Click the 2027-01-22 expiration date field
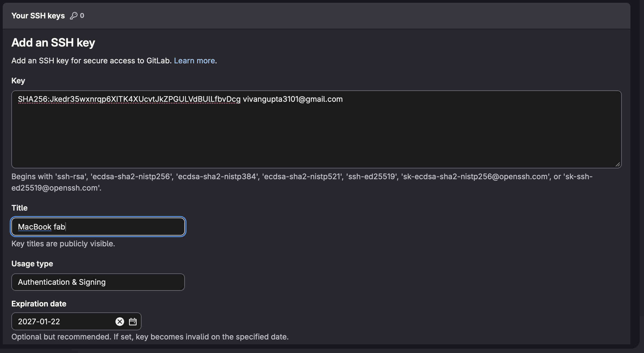This screenshot has height=353, width=644. point(62,322)
